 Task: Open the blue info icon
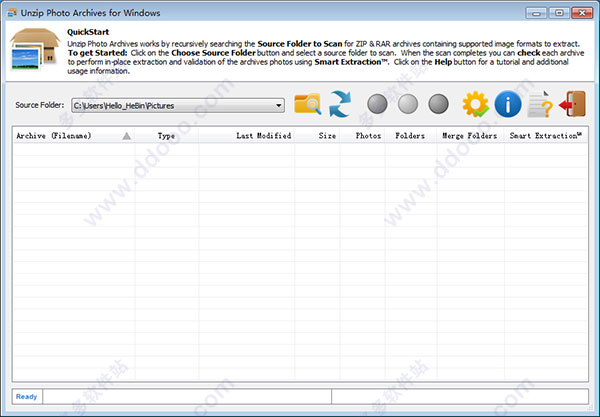(508, 104)
